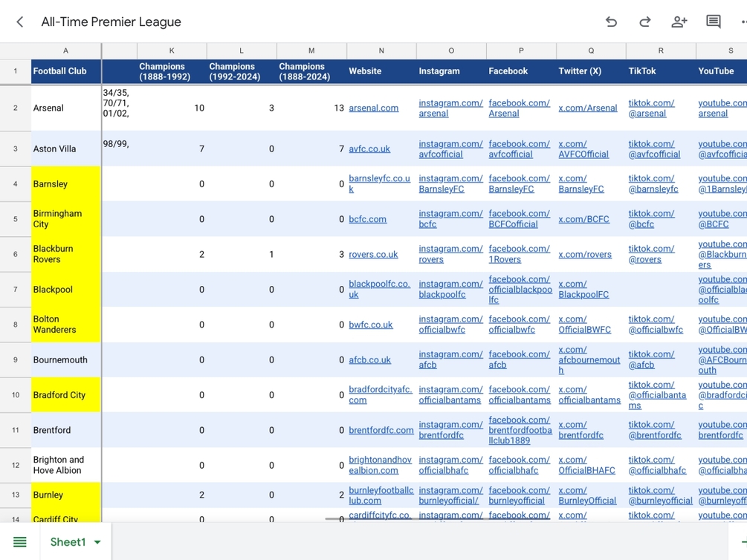Select row 13 header

tap(16, 495)
